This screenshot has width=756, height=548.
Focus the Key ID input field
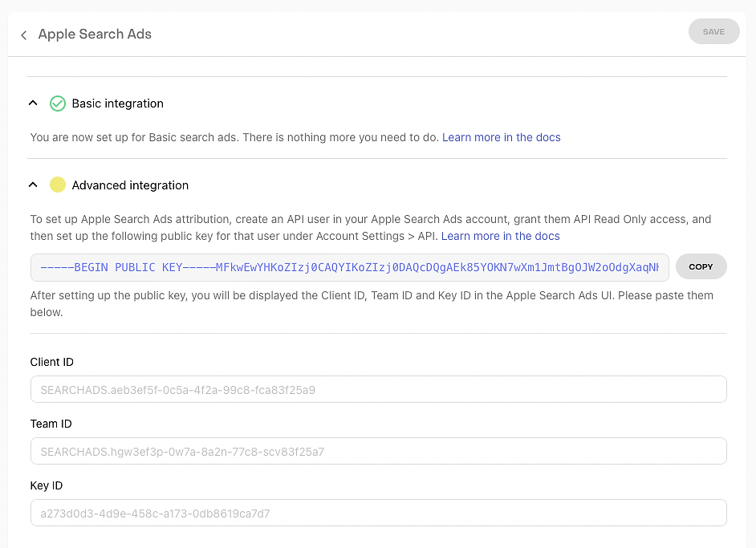click(379, 513)
